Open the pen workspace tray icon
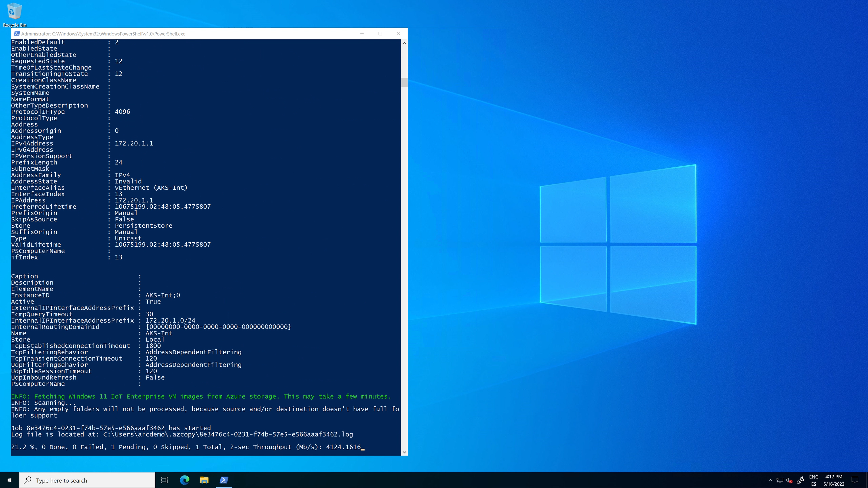The image size is (868, 488). pyautogui.click(x=801, y=480)
